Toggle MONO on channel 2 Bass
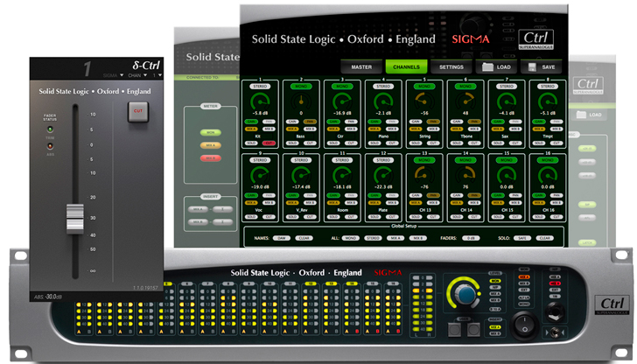The image size is (637, 364). 301,87
